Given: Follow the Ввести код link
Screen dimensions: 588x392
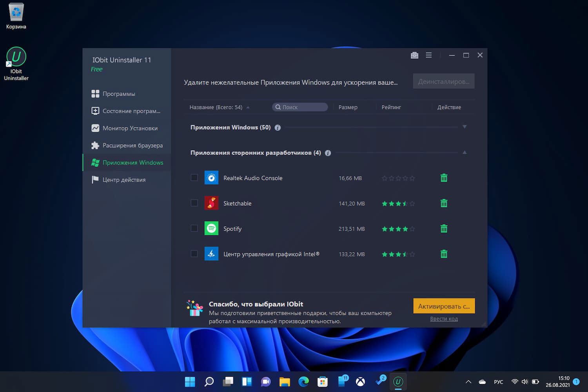Looking at the screenshot, I should coord(444,319).
